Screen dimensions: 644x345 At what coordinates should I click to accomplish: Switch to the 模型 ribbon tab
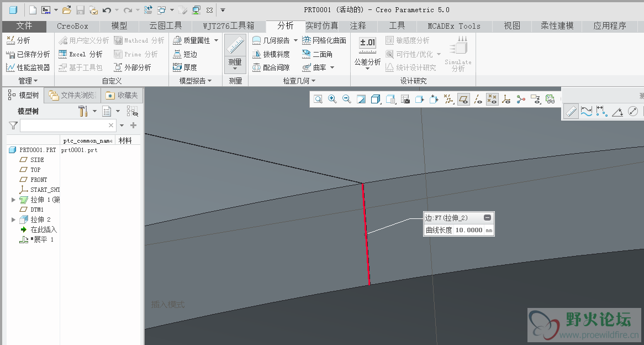click(119, 26)
